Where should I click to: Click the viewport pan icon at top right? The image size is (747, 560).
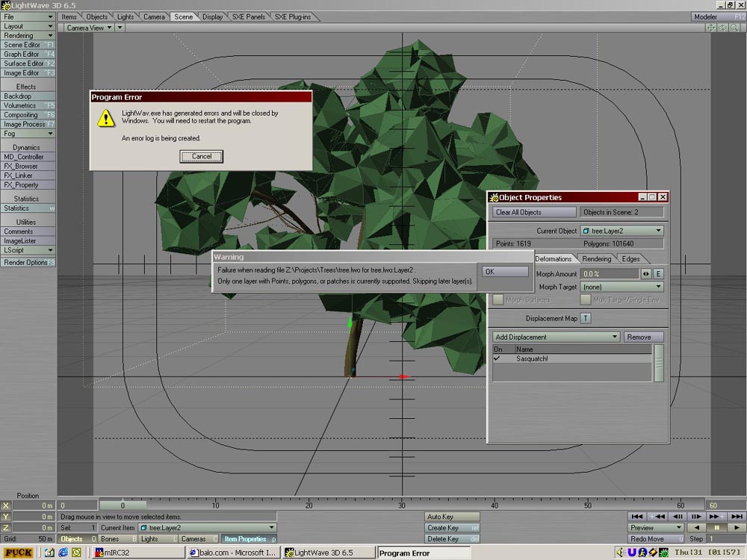click(x=711, y=28)
